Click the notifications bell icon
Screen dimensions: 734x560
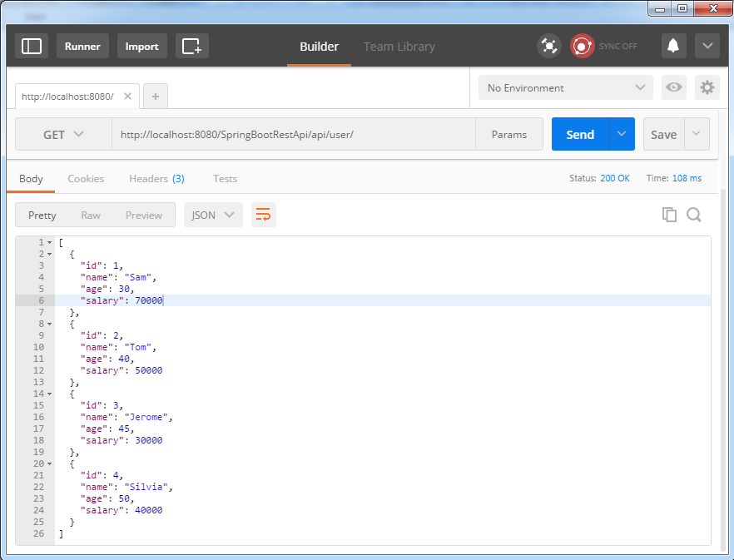[x=673, y=46]
